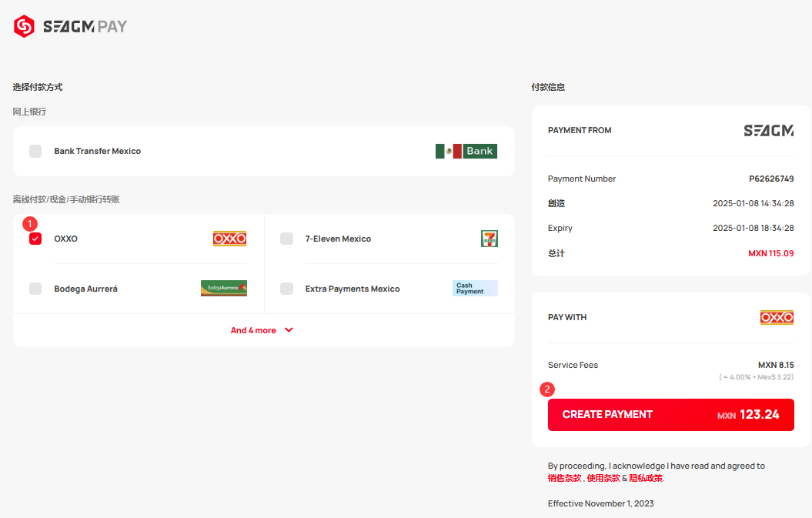The height and width of the screenshot is (518, 812).
Task: Click the 离线付款/现金/手动银行转账 section label
Action: coord(66,199)
